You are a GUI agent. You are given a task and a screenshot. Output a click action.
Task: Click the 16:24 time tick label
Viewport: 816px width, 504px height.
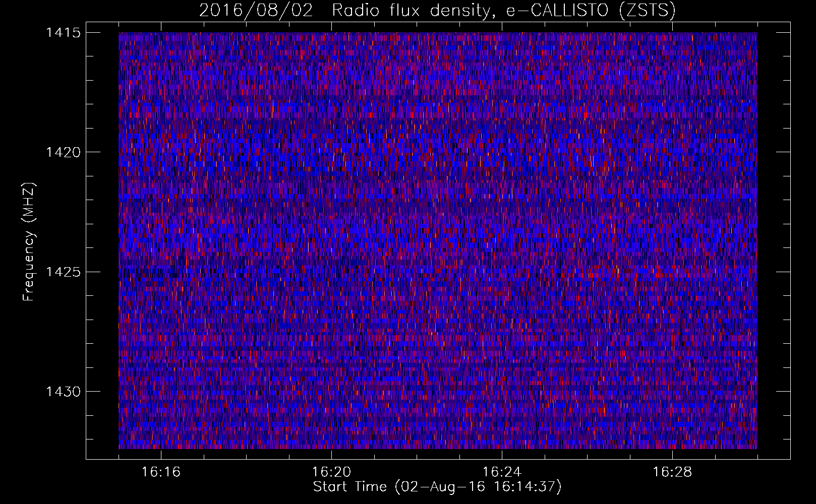[x=502, y=472]
